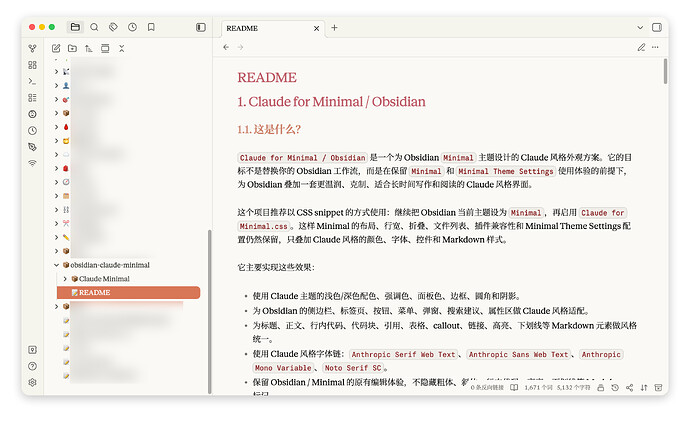
Task: Click the face ribbon icon
Action: coord(32,114)
